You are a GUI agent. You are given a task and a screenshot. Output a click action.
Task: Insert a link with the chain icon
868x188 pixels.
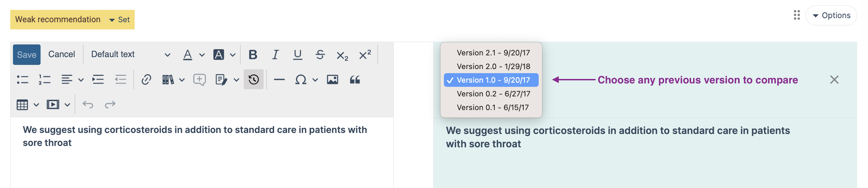(x=146, y=80)
